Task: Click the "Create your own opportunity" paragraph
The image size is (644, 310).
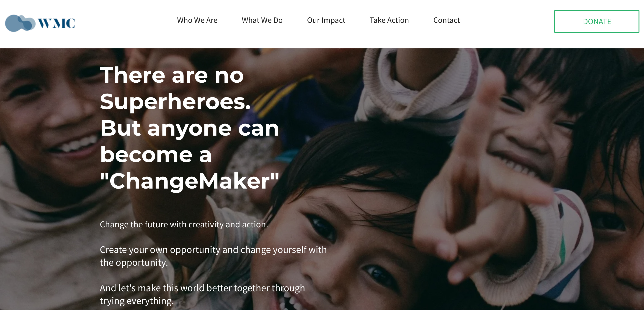Action: 213,256
